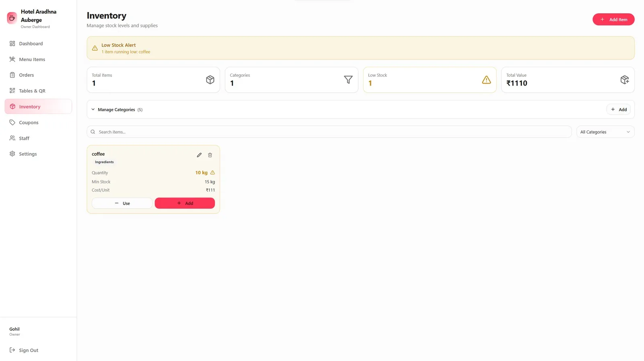Open Tables & QR section
Image resolution: width=644 pixels, height=361 pixels.
pos(38,91)
